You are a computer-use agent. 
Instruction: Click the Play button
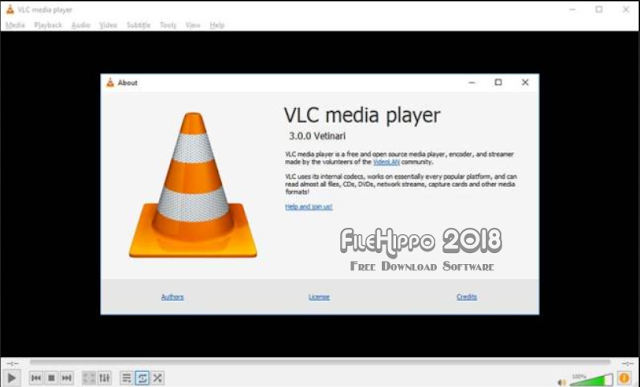(x=12, y=378)
